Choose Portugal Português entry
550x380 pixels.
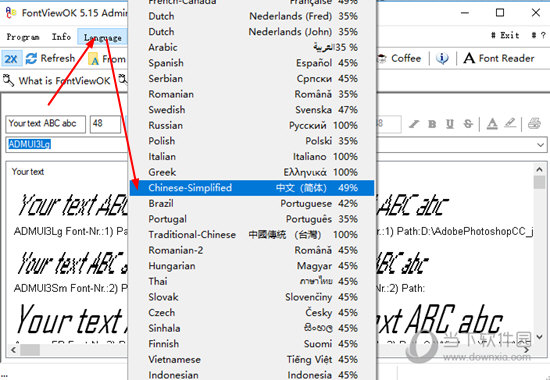(252, 219)
